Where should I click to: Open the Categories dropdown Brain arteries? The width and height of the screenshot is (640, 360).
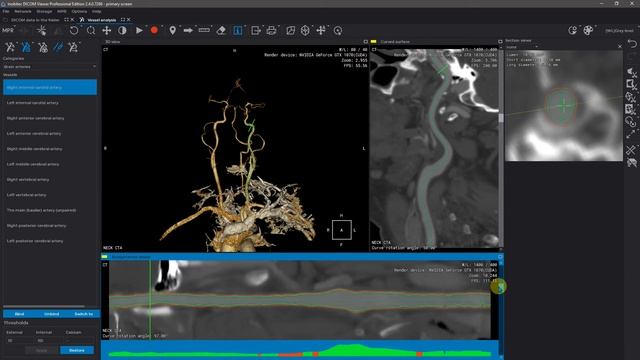point(50,67)
